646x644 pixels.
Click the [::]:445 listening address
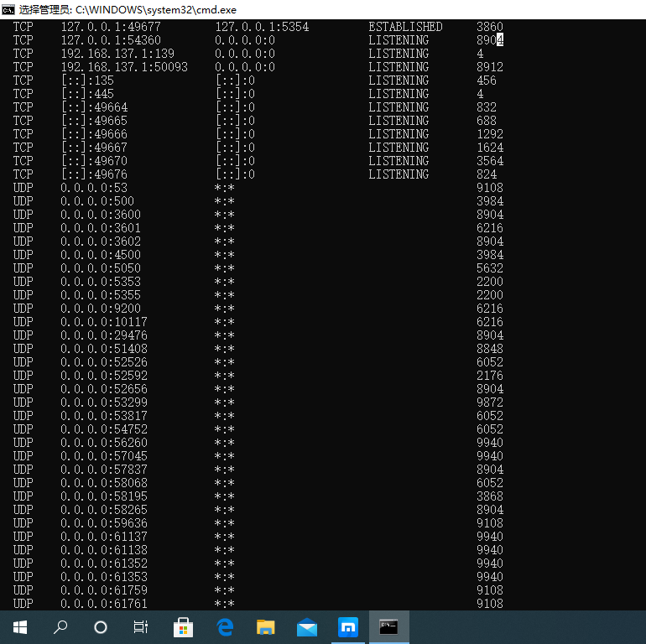tap(87, 94)
